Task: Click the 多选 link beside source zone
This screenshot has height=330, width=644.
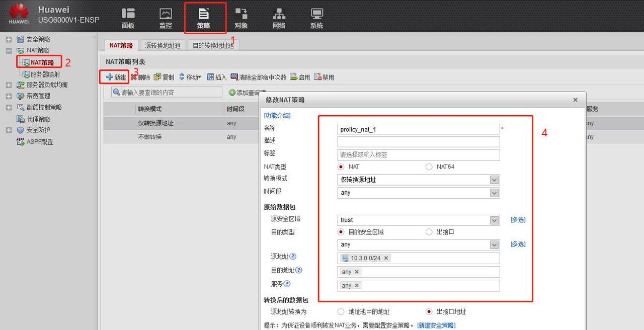Action: click(x=517, y=219)
